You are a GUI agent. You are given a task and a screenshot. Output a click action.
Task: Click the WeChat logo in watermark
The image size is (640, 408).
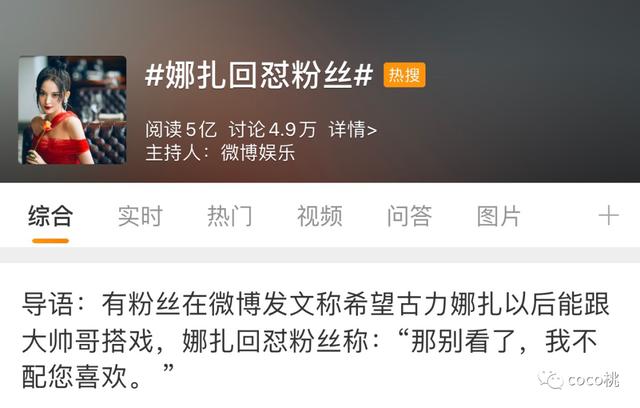(551, 380)
